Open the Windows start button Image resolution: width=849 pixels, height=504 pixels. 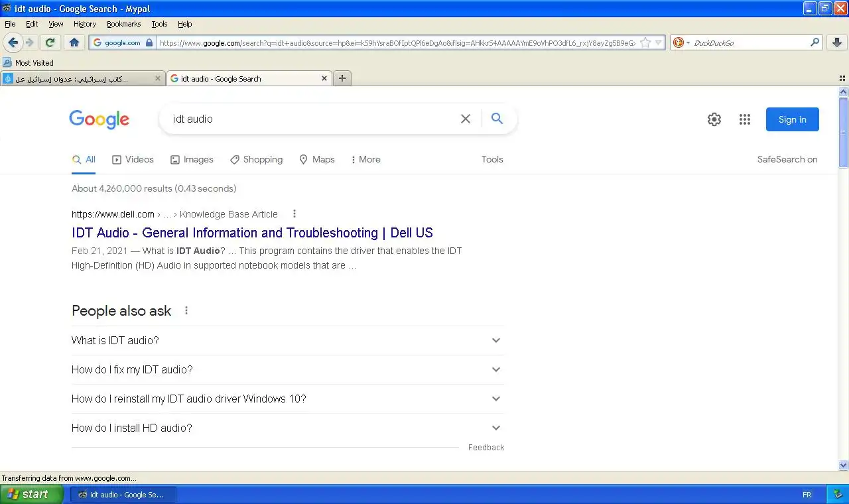point(31,494)
